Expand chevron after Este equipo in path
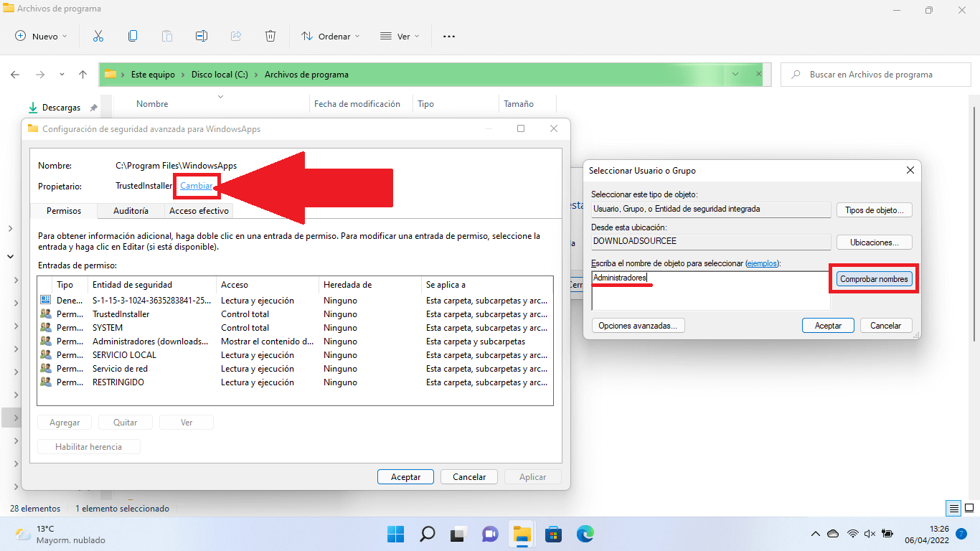 184,75
